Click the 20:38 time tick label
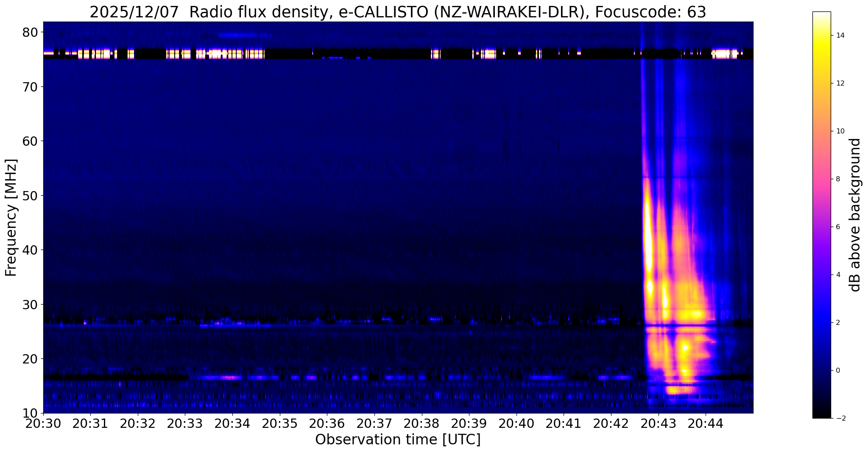Viewport: 868px width, 452px height. (422, 424)
